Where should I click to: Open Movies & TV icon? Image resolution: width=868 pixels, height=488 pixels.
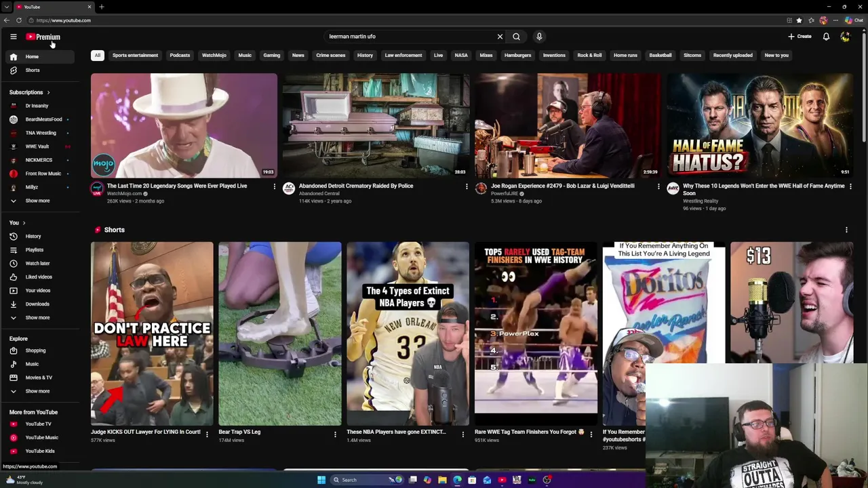[x=13, y=378]
